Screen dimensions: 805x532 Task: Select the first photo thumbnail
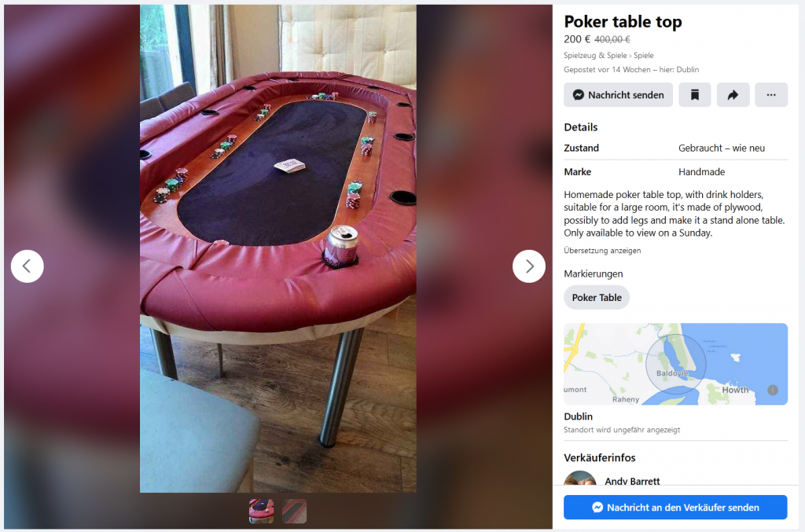coord(261,511)
